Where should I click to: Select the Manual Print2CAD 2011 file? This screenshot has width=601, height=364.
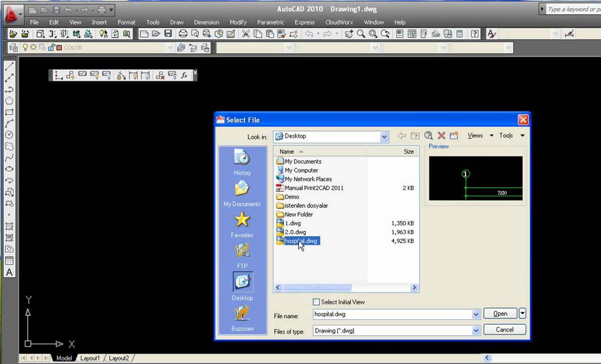[314, 188]
